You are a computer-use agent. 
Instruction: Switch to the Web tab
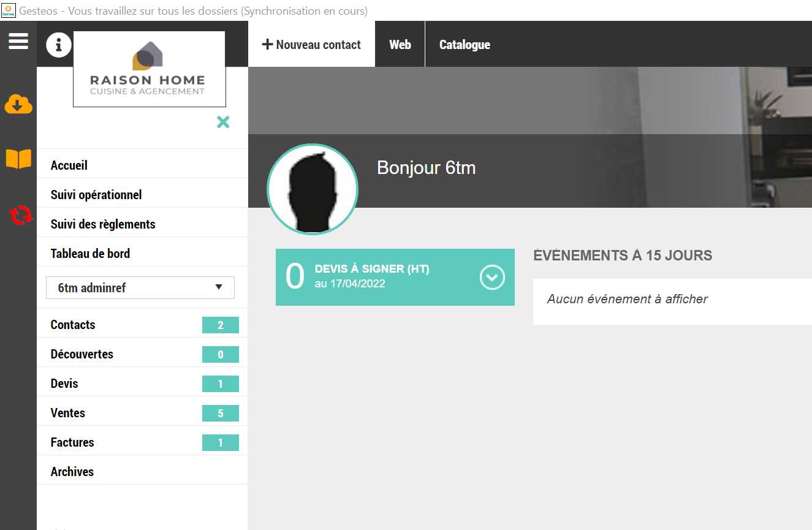pyautogui.click(x=400, y=45)
